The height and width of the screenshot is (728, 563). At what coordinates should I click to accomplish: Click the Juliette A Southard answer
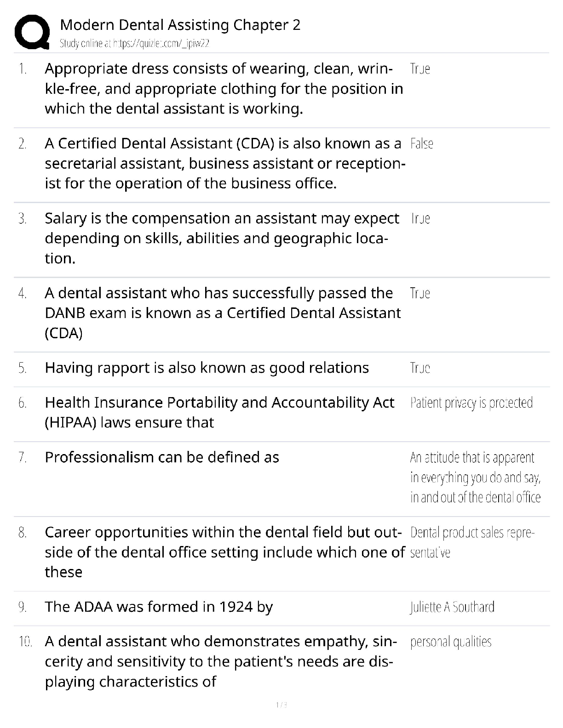tap(452, 607)
